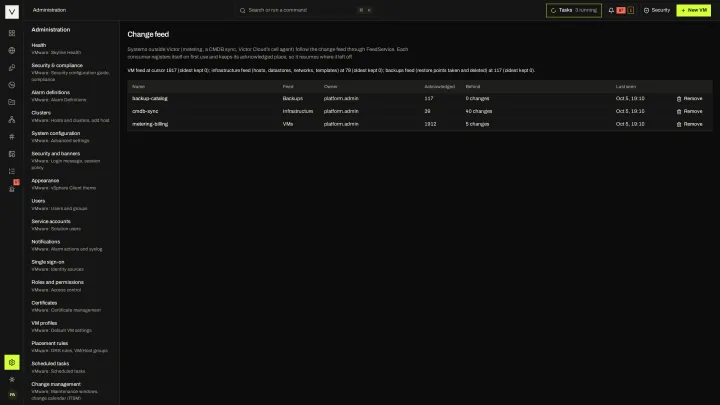
Task: Click the '5 changes' behind value
Action: point(477,124)
